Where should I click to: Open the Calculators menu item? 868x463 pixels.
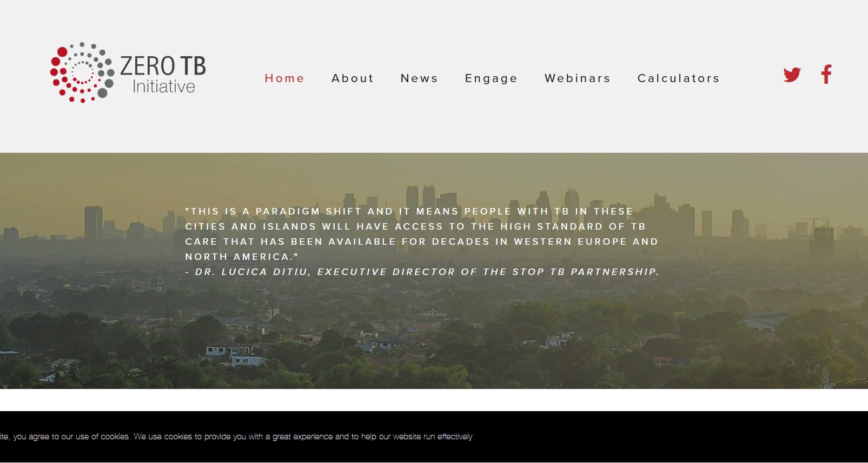pyautogui.click(x=679, y=78)
